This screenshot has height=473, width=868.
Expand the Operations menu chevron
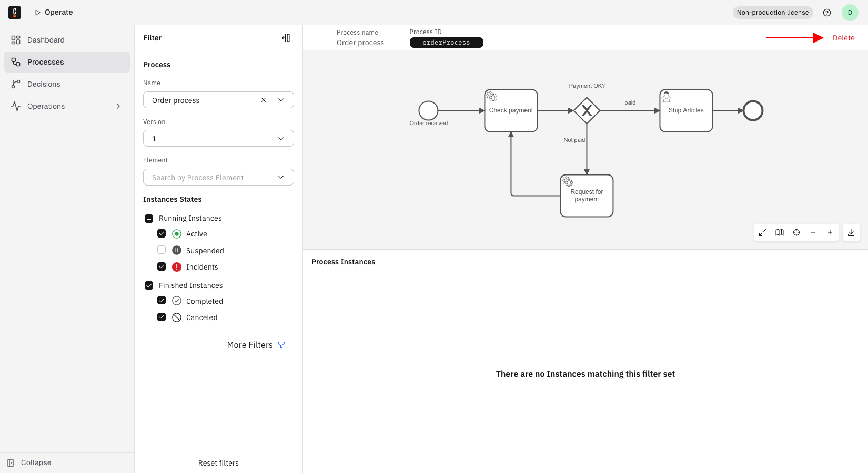click(x=118, y=106)
